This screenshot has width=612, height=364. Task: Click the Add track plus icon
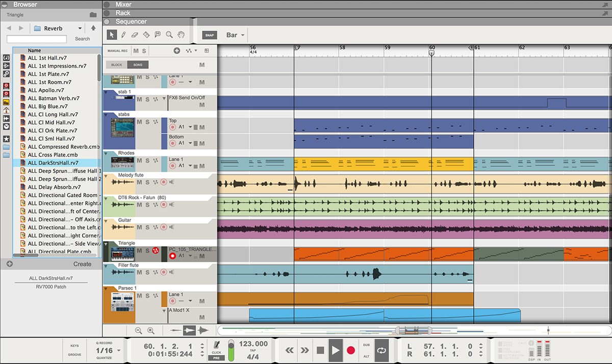pos(177,50)
